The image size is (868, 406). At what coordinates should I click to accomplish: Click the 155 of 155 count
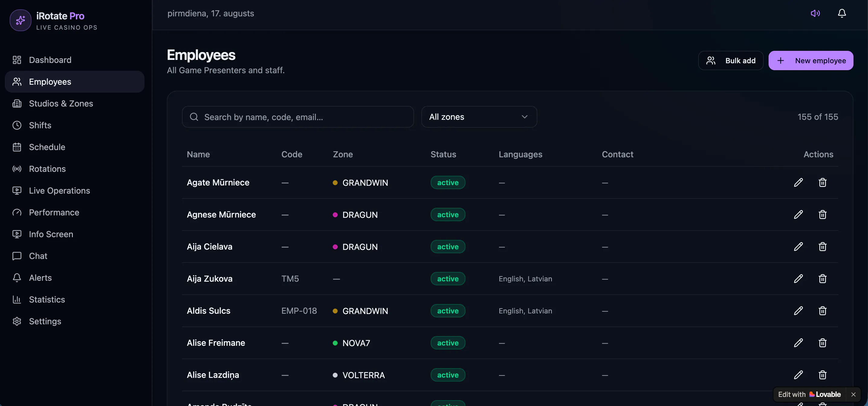coord(818,117)
